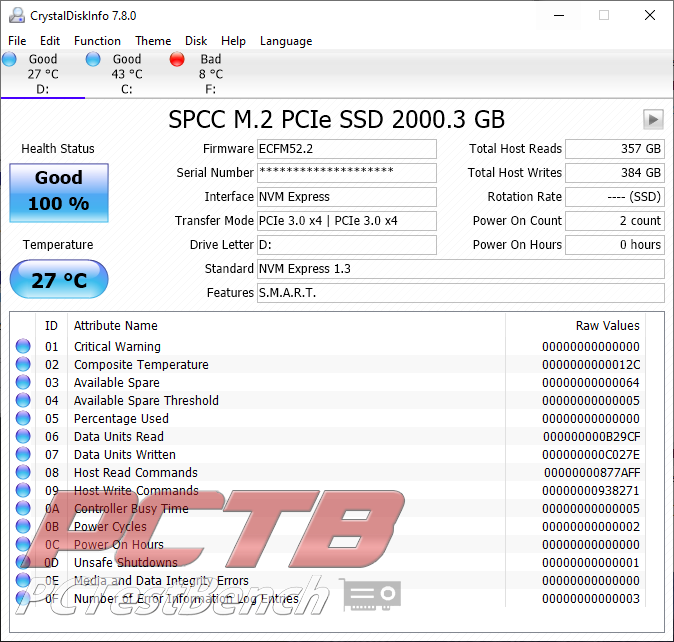Open the Language menu
The image size is (674, 642).
click(286, 41)
